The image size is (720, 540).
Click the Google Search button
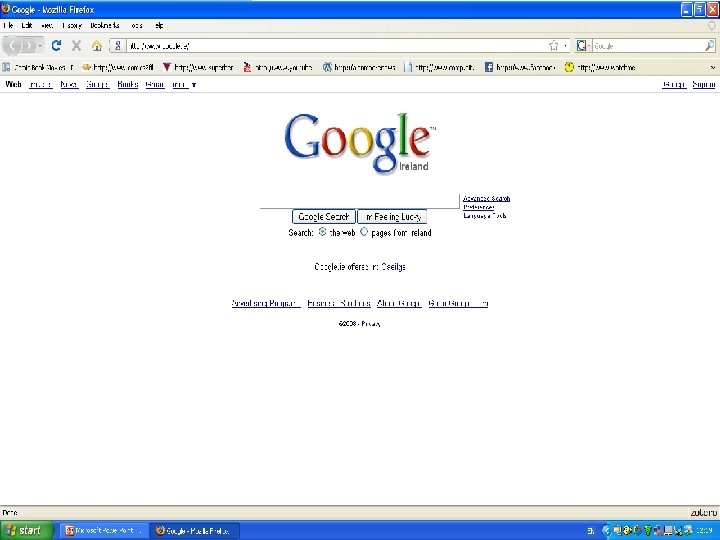click(x=324, y=217)
